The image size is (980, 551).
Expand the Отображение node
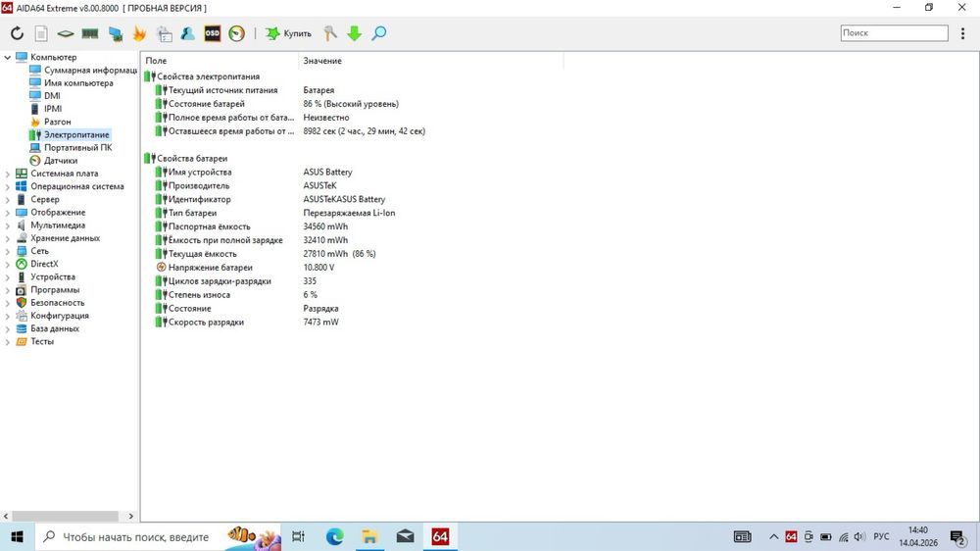(8, 212)
